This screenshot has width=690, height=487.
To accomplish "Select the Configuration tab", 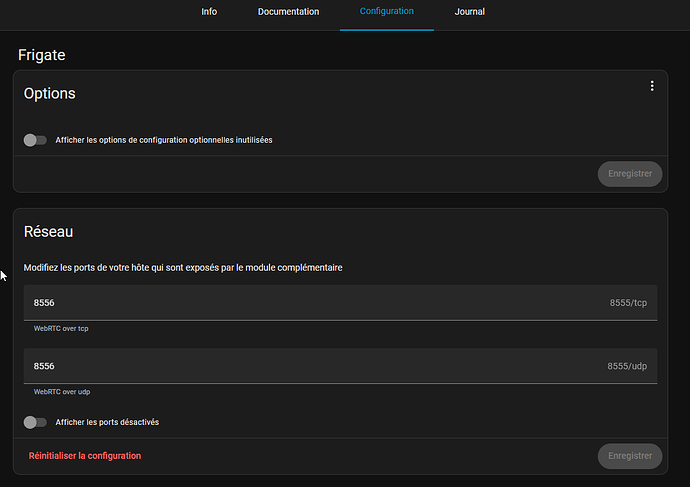I will coord(386,12).
